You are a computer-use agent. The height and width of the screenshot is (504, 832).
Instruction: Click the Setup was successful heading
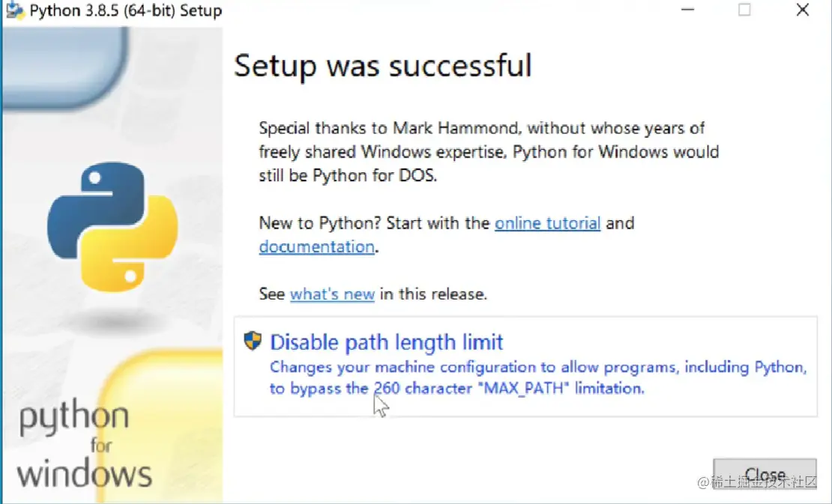click(383, 66)
